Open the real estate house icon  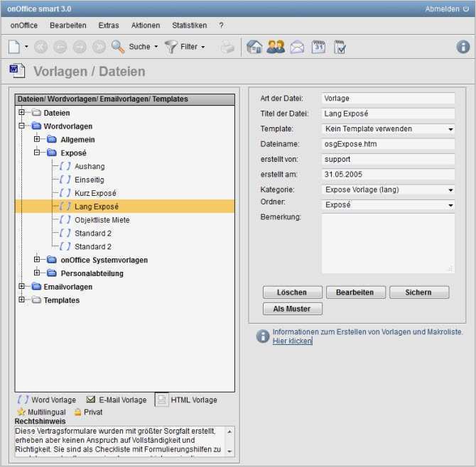[254, 47]
